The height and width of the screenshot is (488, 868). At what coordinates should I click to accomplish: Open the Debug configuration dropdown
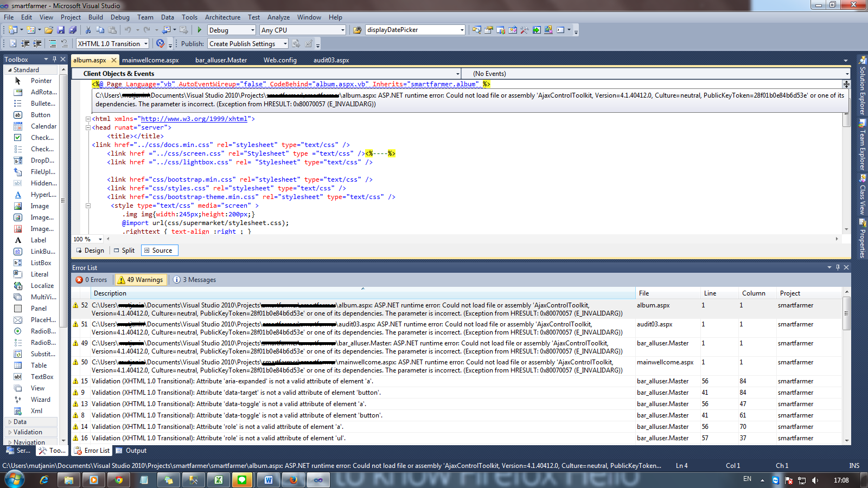252,30
